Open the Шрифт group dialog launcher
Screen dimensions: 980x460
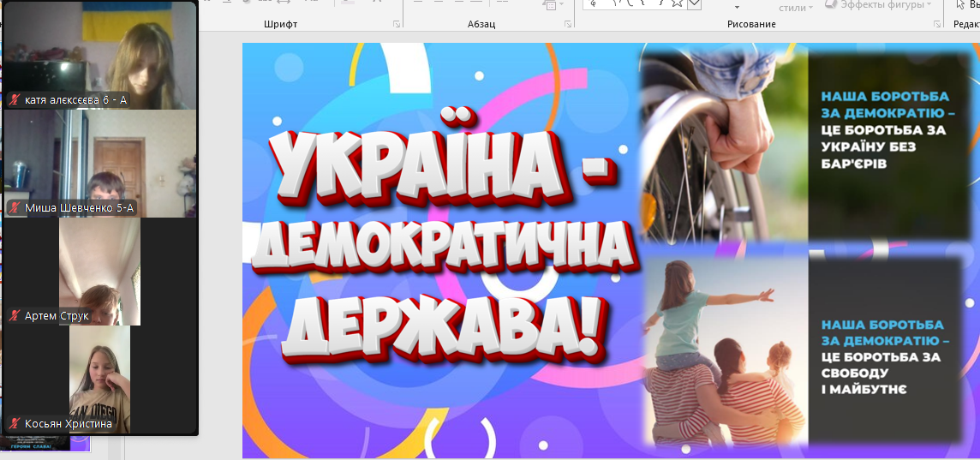click(x=396, y=24)
